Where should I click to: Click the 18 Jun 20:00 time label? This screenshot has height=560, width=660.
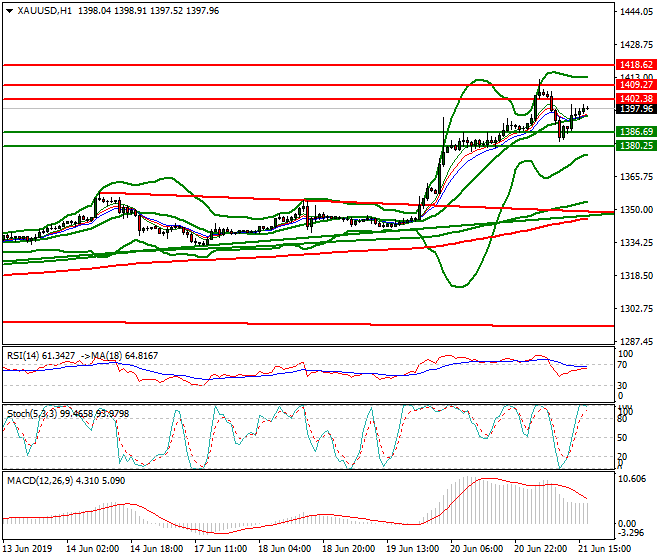click(349, 549)
